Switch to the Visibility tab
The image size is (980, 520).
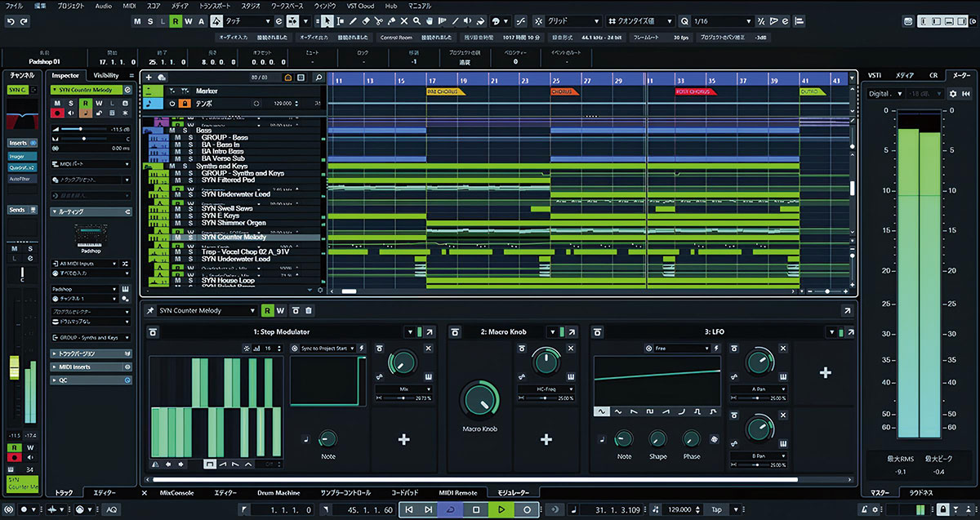(x=106, y=75)
